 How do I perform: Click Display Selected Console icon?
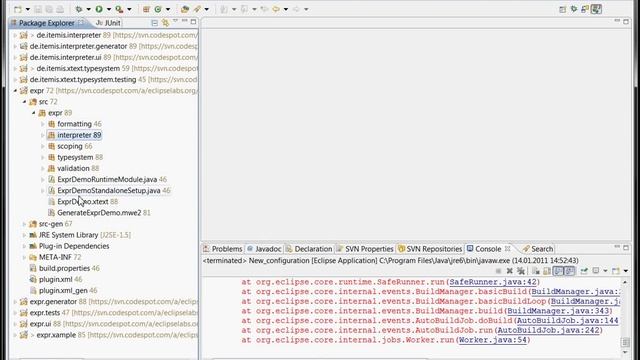[x=596, y=271]
